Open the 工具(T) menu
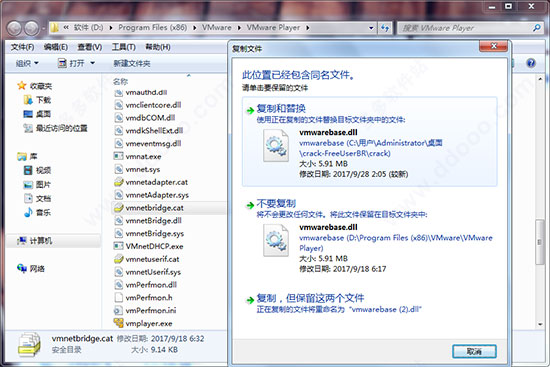The height and width of the screenshot is (367, 550). [123, 47]
